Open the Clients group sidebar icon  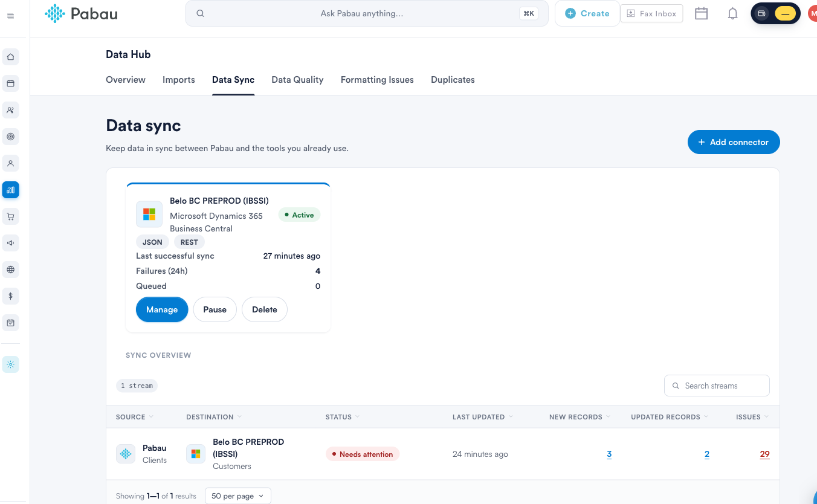10,110
